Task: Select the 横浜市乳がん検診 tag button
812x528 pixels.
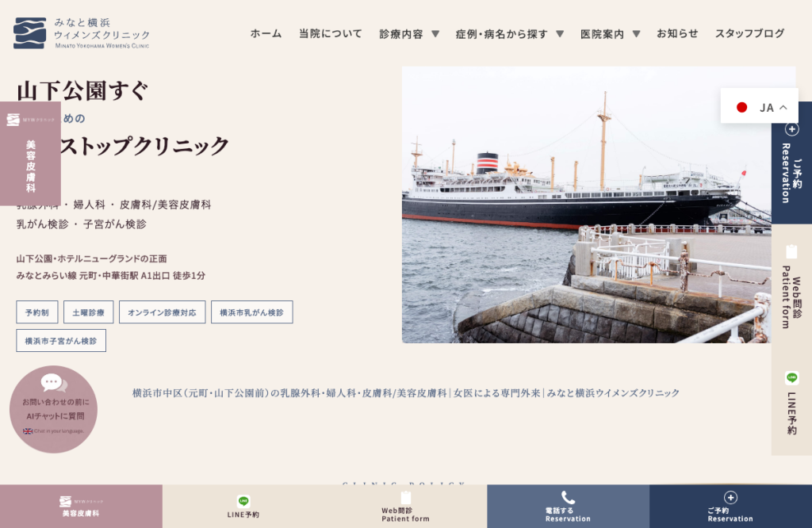Action: (x=251, y=312)
